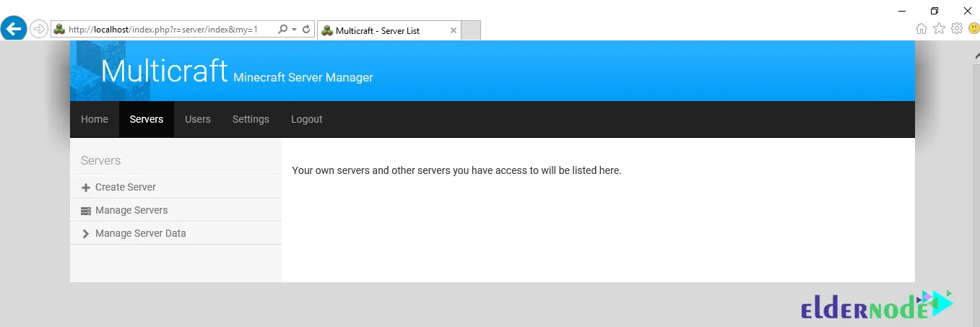Click the list icon beside Manage Servers
This screenshot has height=327, width=980.
click(86, 211)
